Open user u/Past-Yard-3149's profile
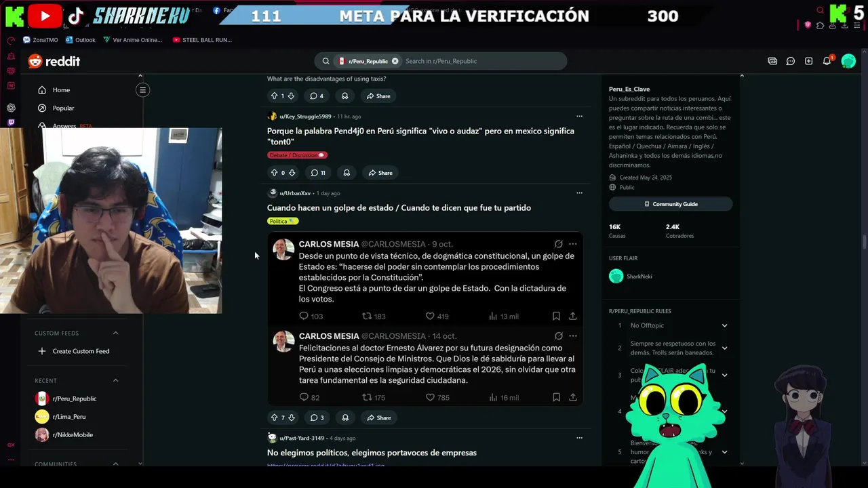This screenshot has height=488, width=868. coord(302,438)
